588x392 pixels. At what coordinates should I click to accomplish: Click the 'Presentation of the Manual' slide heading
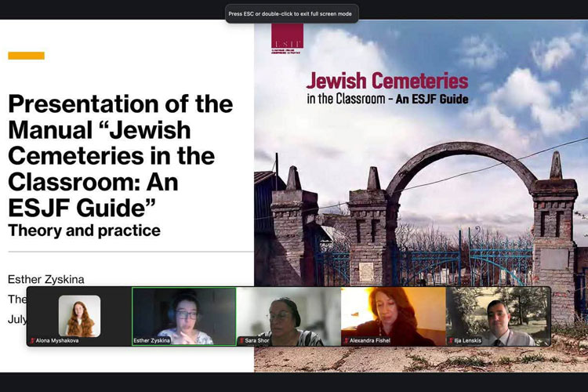[121, 156]
